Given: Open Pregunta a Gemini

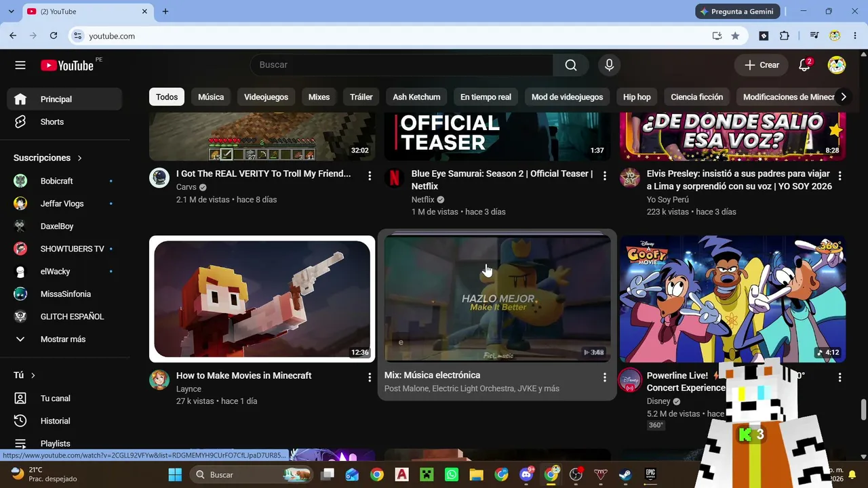Looking at the screenshot, I should tap(737, 12).
